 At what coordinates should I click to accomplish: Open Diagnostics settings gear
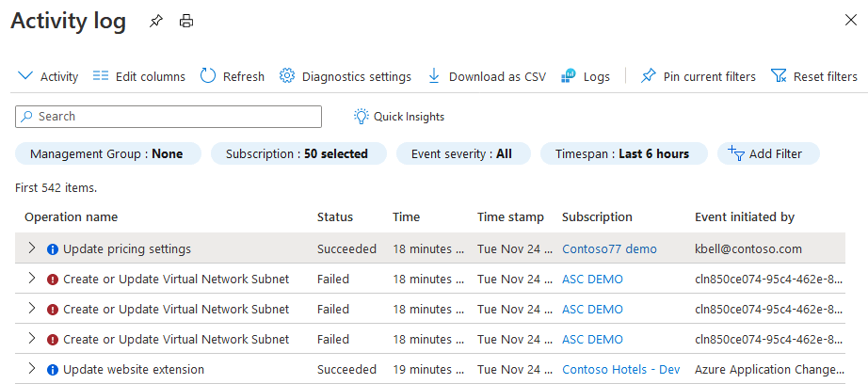point(288,76)
